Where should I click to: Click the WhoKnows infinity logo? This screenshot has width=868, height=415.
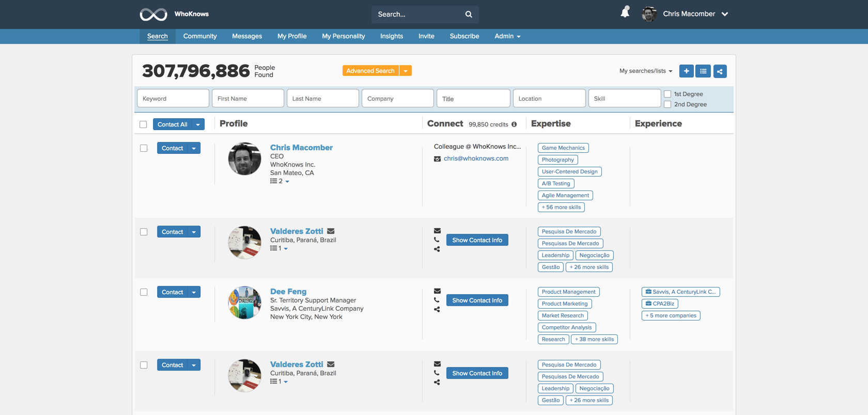click(153, 14)
